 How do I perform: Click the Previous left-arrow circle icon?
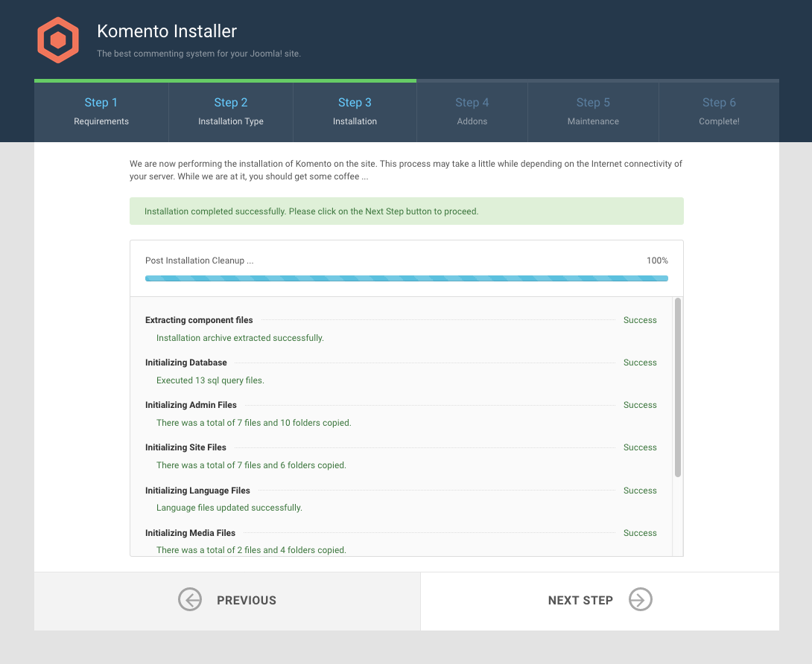[190, 599]
